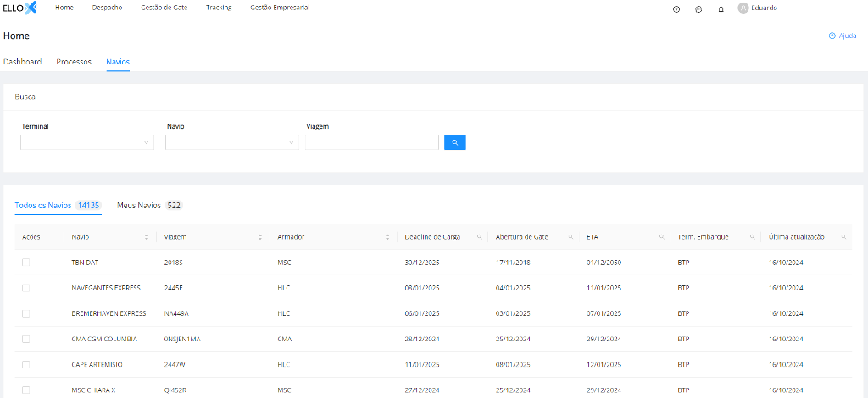Open the Navio filter dropdown
This screenshot has width=868, height=398.
click(232, 143)
